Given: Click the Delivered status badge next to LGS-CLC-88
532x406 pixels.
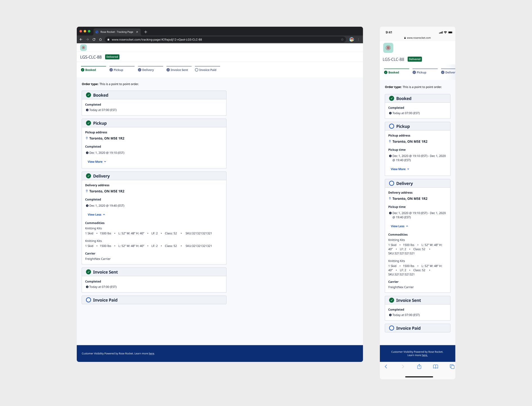Looking at the screenshot, I should 112,57.
